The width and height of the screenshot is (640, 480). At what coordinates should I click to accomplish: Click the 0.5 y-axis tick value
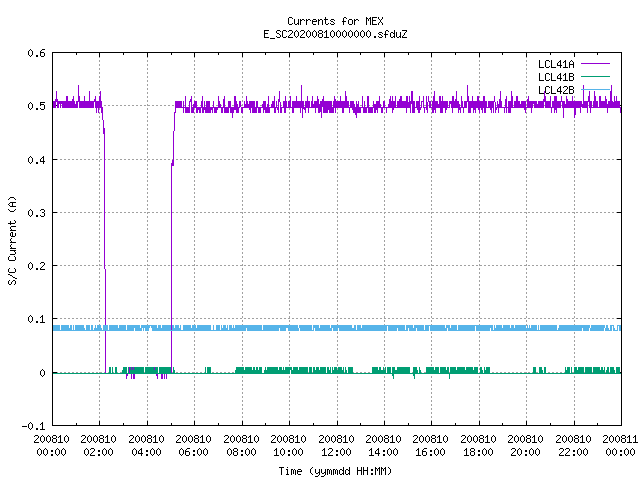coord(37,106)
